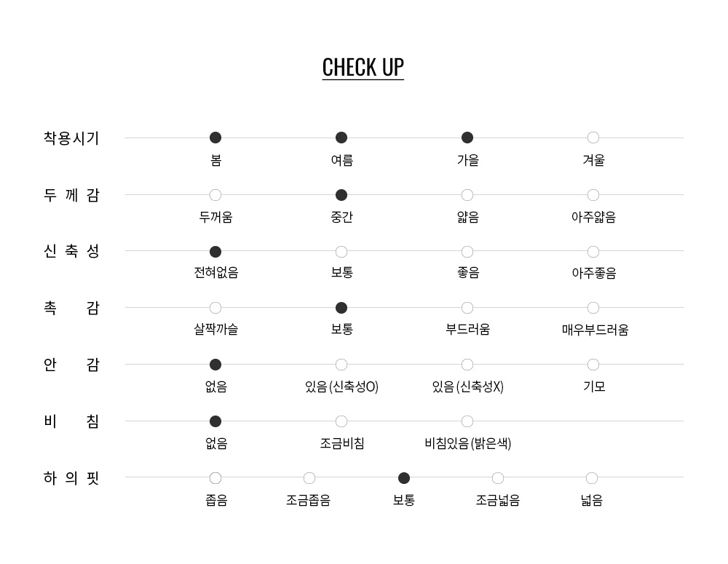
Task: Select the 겨울 radio dot
Action: tap(593, 138)
